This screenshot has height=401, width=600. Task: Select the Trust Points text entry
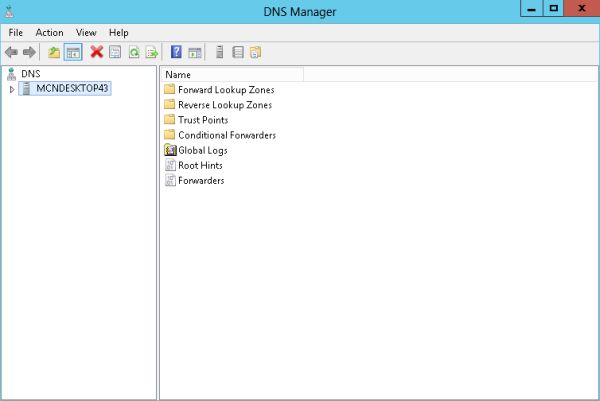[203, 120]
